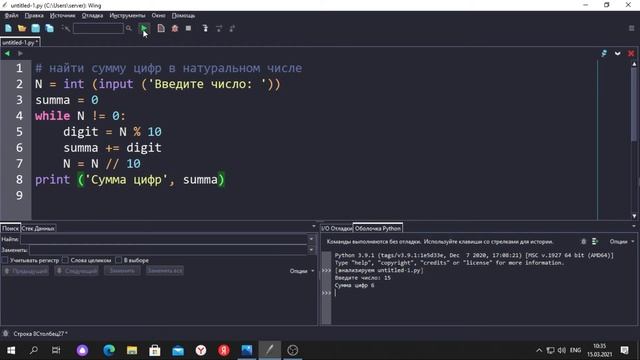
Task: Open a file using the folder icon
Action: [x=22, y=28]
